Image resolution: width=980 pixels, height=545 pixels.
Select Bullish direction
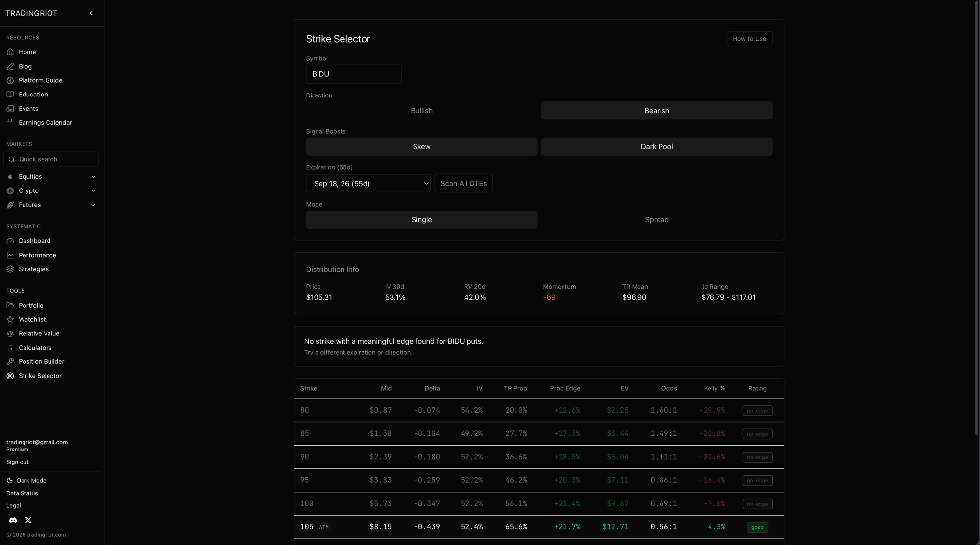click(421, 111)
